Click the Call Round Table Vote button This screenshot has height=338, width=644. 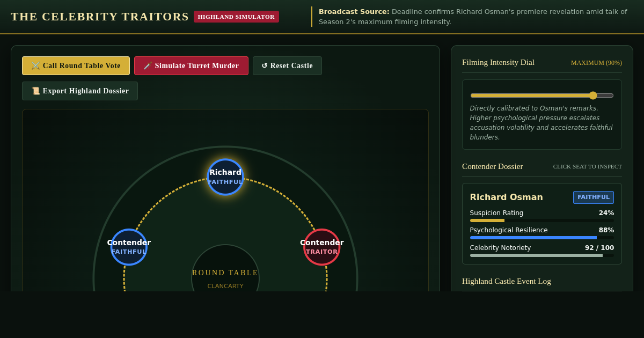pyautogui.click(x=76, y=65)
